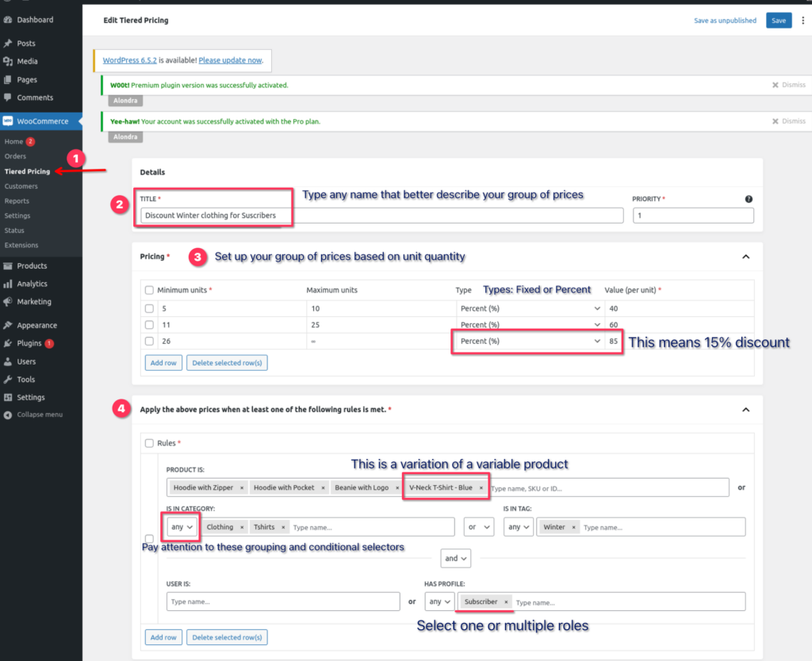Open the category 'any' selector dropdown

coord(182,527)
